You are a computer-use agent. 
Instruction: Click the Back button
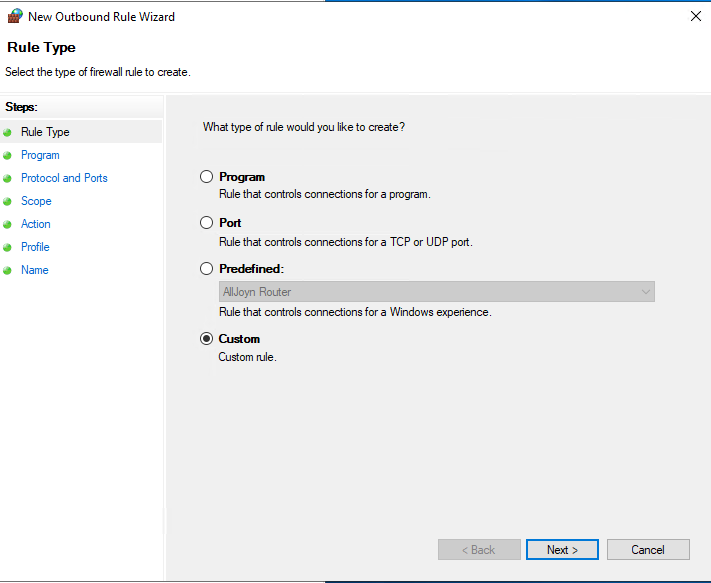coord(479,550)
